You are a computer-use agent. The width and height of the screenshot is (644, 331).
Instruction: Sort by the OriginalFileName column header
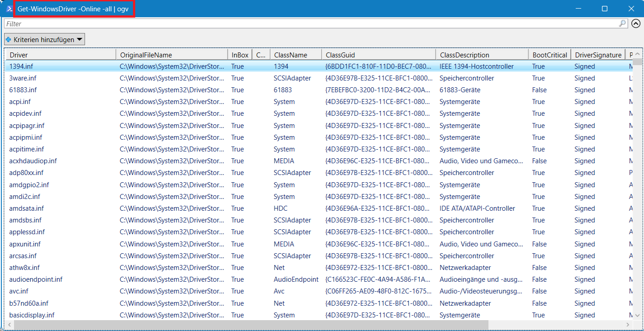pos(171,55)
